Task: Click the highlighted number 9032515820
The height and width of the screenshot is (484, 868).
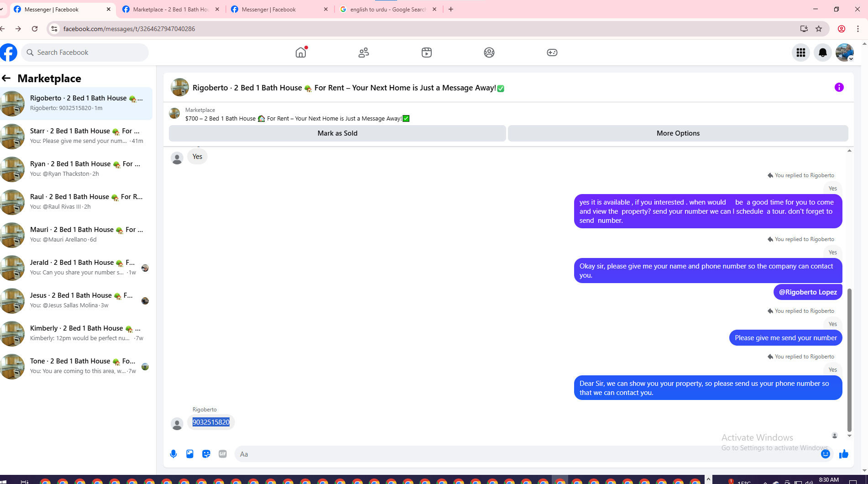Action: pyautogui.click(x=211, y=422)
